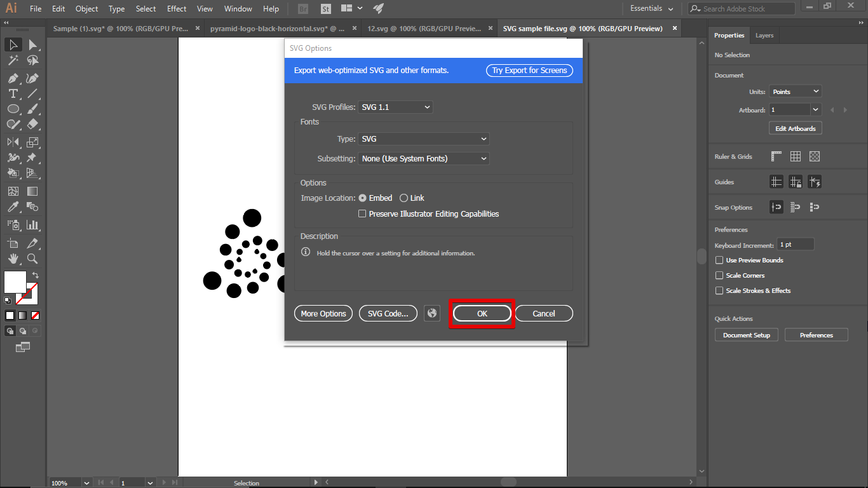Click Try Export for Screens button
The width and height of the screenshot is (868, 488).
pyautogui.click(x=529, y=71)
